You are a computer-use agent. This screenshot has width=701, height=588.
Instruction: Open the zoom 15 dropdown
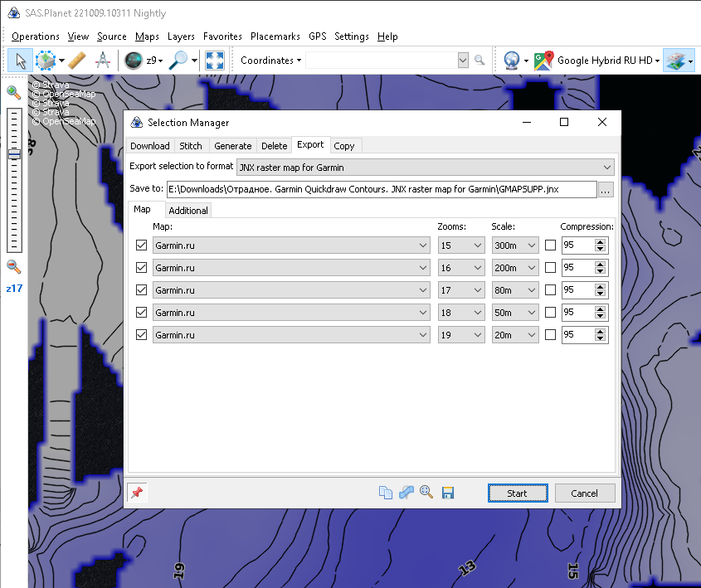click(461, 245)
